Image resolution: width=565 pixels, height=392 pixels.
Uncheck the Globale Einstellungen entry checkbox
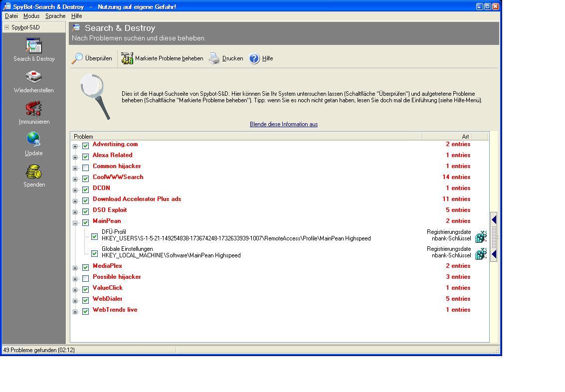(94, 254)
